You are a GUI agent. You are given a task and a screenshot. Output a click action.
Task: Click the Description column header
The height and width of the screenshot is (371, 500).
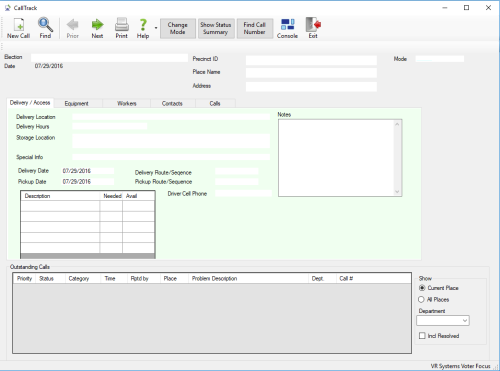pos(60,196)
